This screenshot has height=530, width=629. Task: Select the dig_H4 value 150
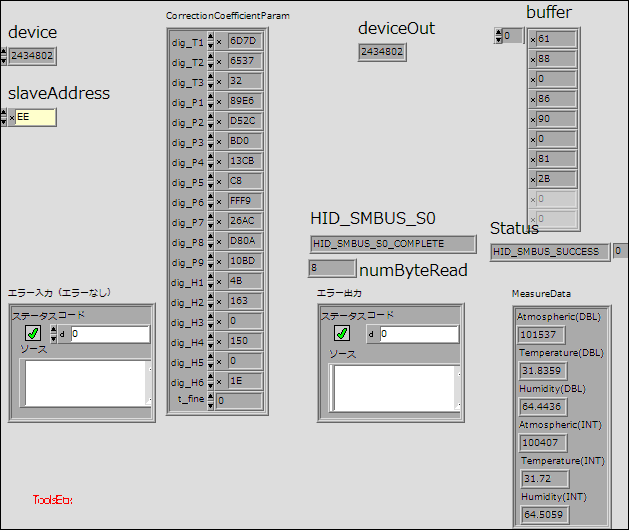click(x=245, y=341)
